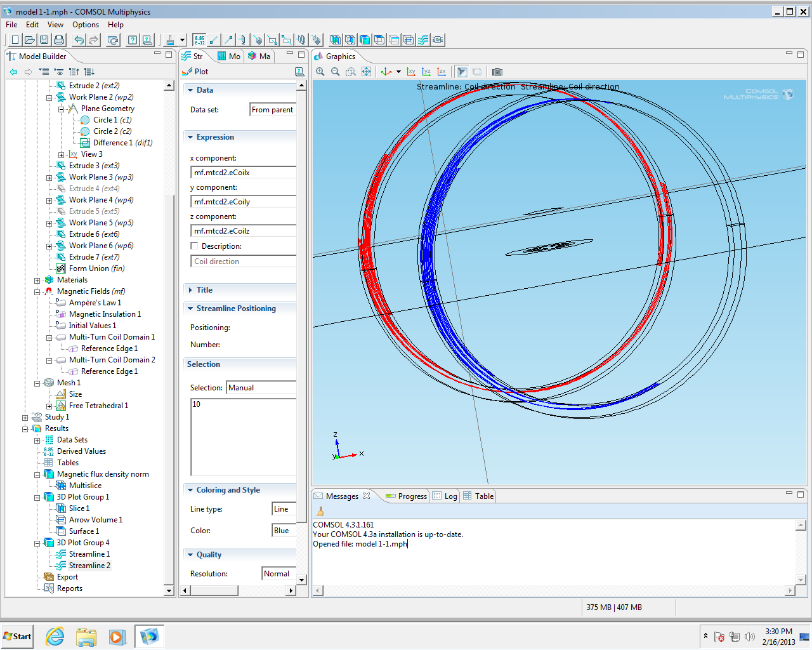Collapse the Streamline Positioning section
Viewport: 812px width, 650px height.
tap(190, 308)
